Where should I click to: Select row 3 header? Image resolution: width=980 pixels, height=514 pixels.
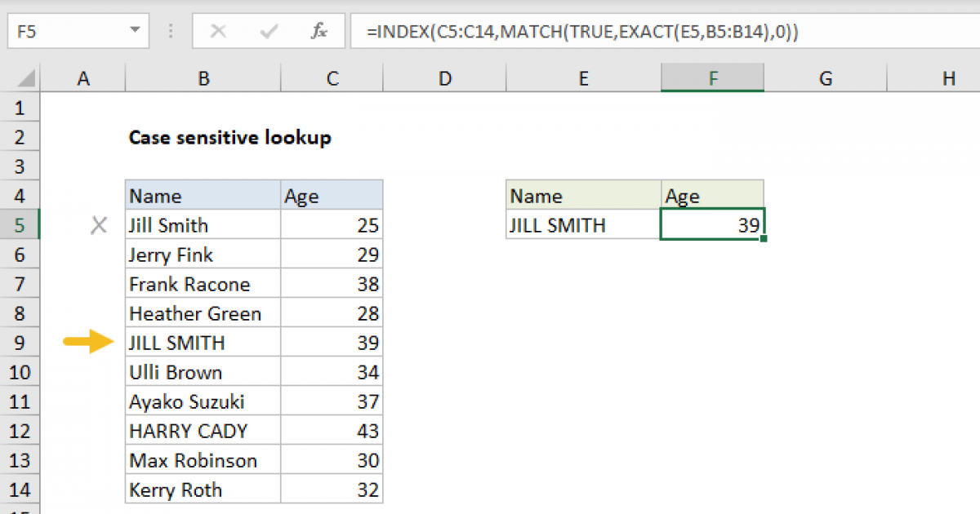pyautogui.click(x=20, y=166)
